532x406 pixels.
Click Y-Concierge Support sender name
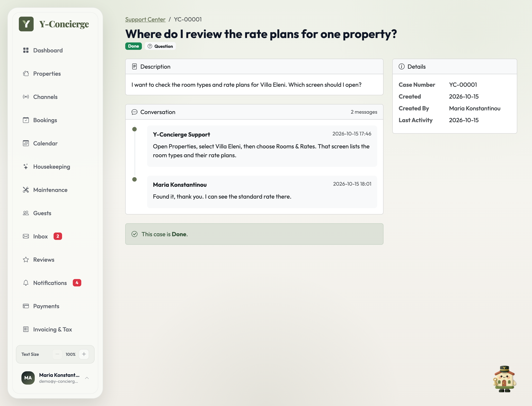click(x=181, y=134)
